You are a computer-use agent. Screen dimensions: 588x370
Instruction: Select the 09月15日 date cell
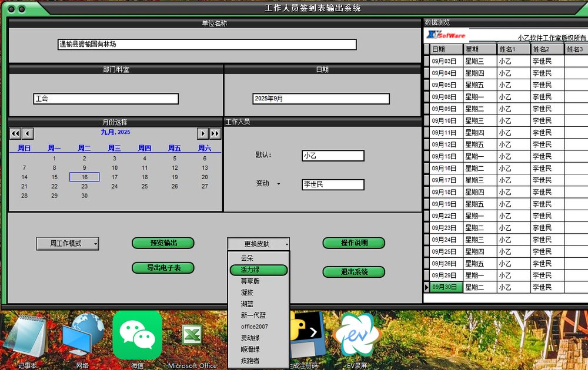446,157
